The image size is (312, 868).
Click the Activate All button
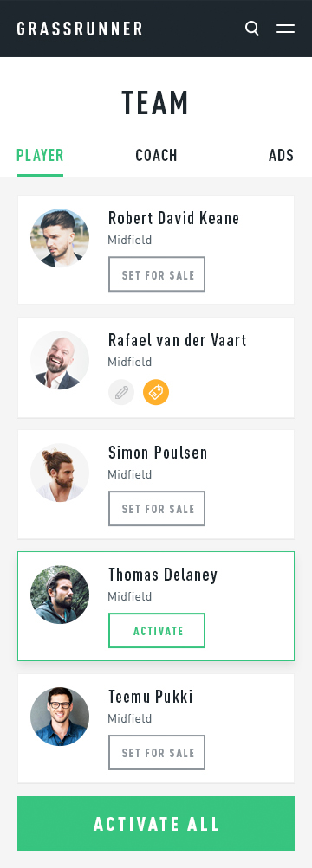[x=156, y=823]
